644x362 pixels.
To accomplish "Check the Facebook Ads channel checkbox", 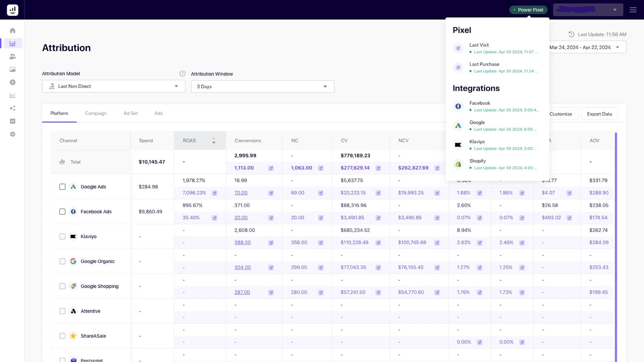I will click(x=62, y=212).
